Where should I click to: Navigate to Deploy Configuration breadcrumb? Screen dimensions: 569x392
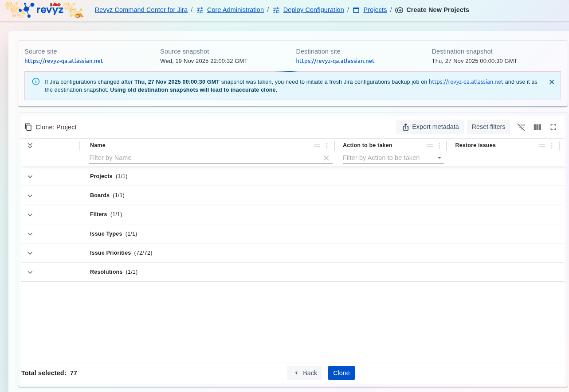[x=313, y=10]
